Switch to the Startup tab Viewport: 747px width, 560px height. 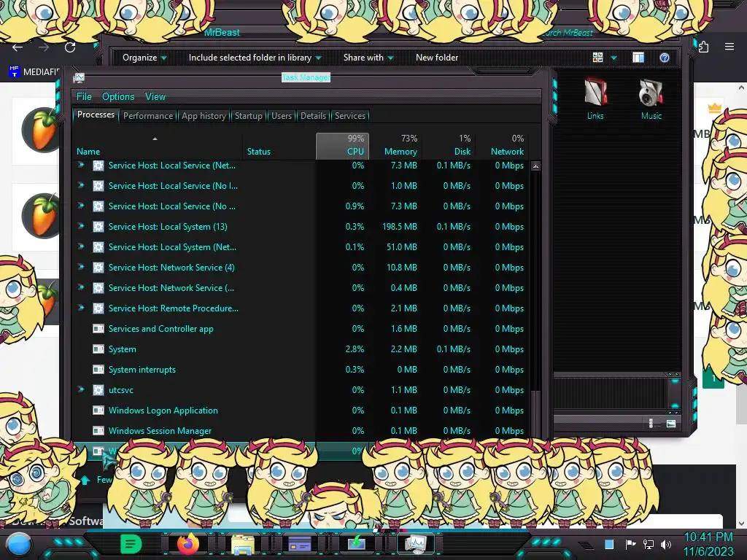[248, 116]
